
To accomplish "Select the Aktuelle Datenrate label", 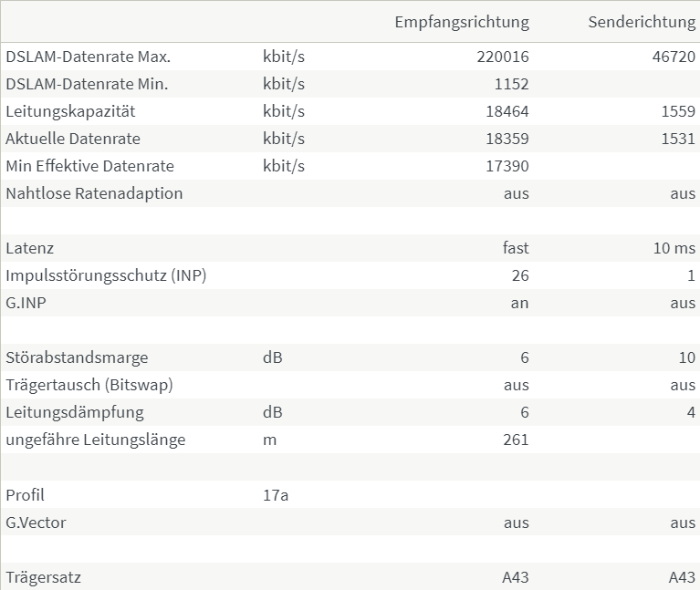I will coord(73,139).
